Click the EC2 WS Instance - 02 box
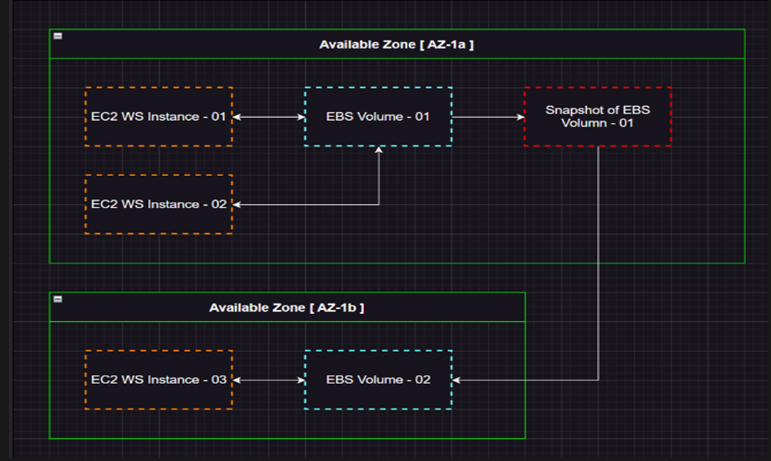771x461 pixels. [158, 204]
